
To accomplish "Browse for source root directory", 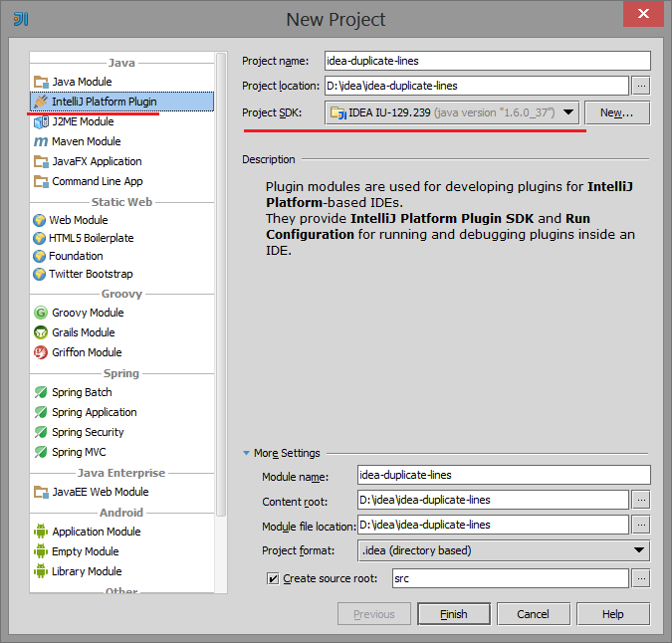I will (641, 578).
